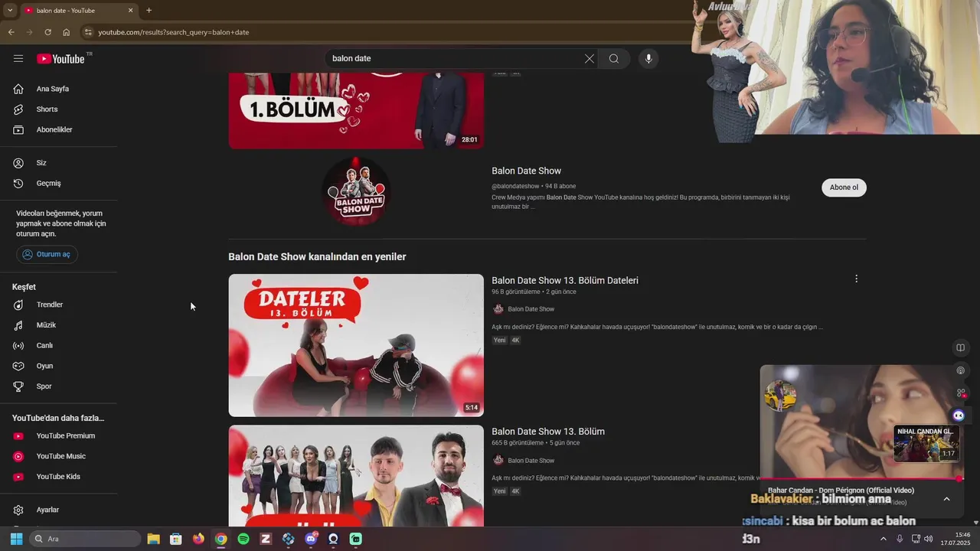Open video title Balon Date Show 13. Bölüm
Viewport: 980px width, 551px height.
[548, 432]
